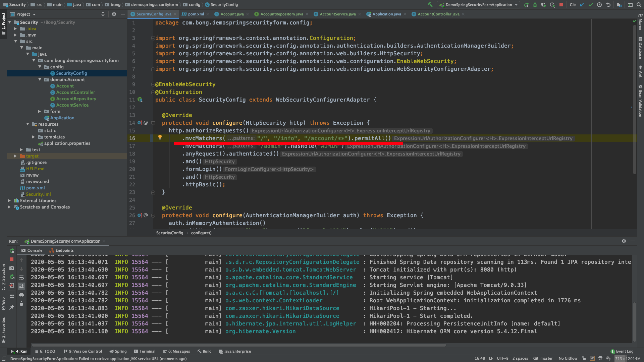Click the print console output icon
644x362 pixels.
pyautogui.click(x=21, y=295)
